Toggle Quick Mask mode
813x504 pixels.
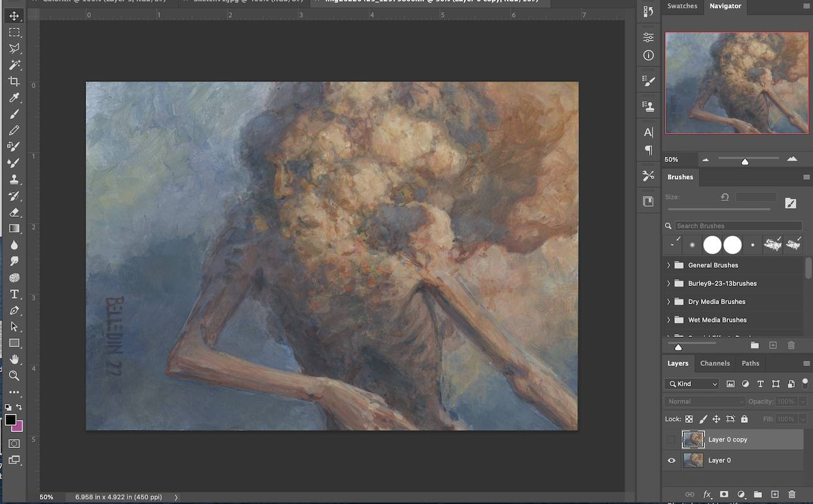tap(14, 444)
